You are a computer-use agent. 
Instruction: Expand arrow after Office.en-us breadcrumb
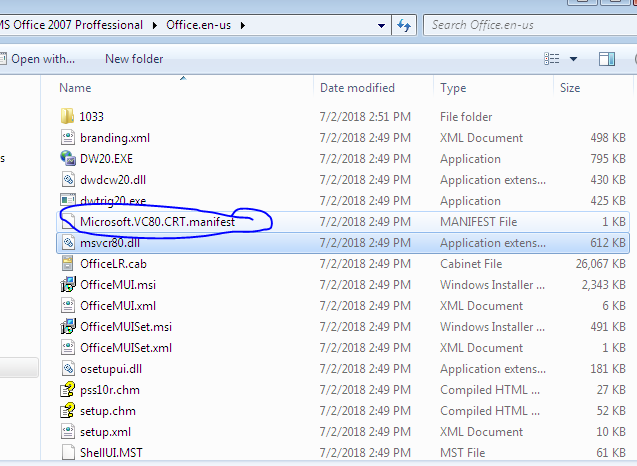243,26
